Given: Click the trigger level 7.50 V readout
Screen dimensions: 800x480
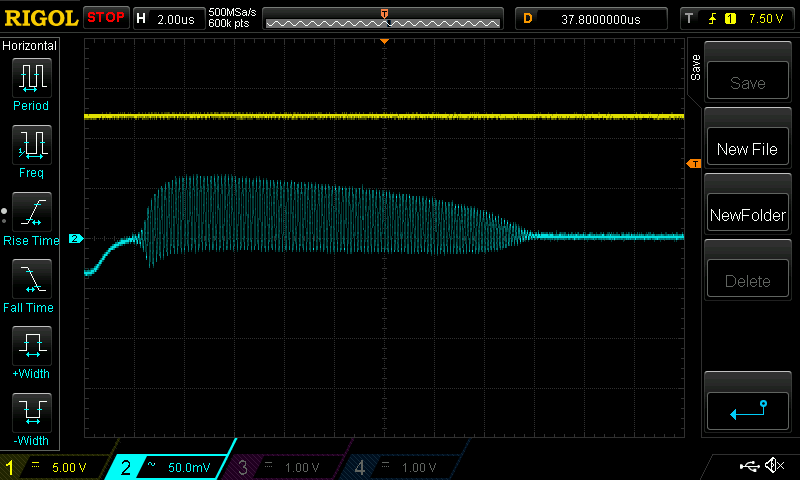Looking at the screenshot, I should [766, 19].
